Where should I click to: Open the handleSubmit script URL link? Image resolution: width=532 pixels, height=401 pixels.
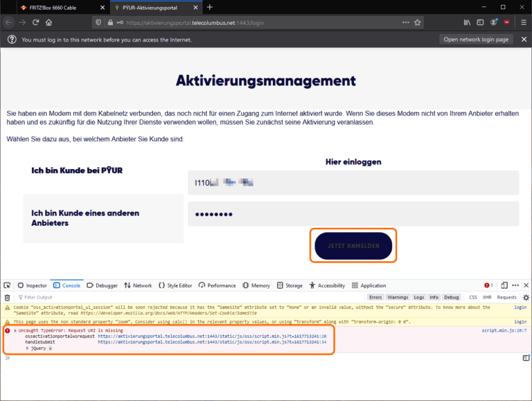[212, 342]
